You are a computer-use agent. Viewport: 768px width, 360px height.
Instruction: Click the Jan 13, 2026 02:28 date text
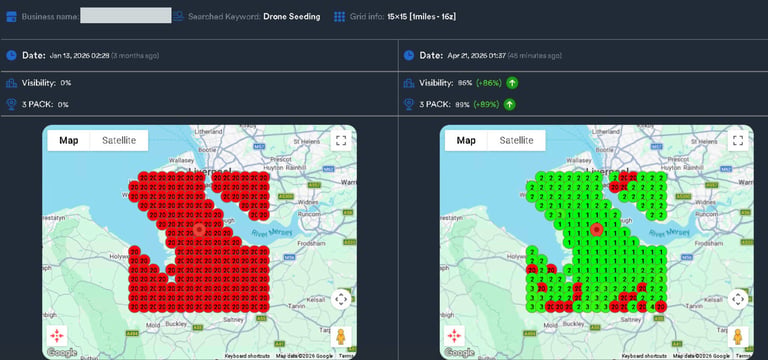80,56
